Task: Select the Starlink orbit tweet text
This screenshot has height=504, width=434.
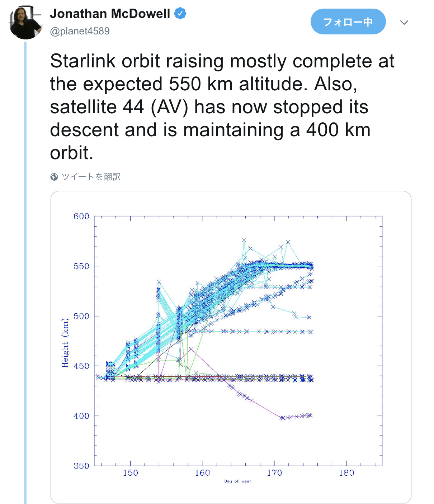Action: [222, 107]
